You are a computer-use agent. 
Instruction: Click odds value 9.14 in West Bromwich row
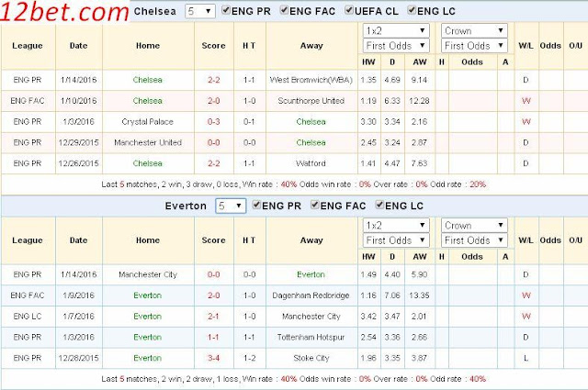pyautogui.click(x=419, y=80)
